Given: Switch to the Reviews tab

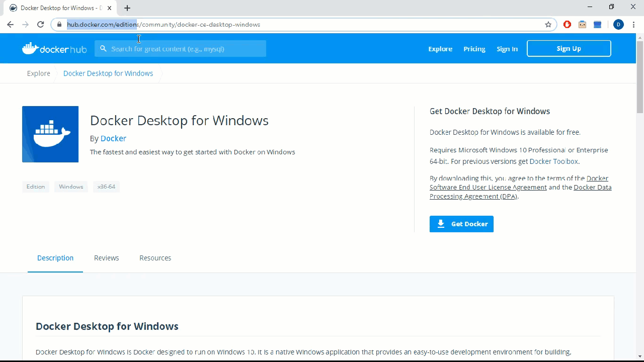Looking at the screenshot, I should [x=107, y=258].
